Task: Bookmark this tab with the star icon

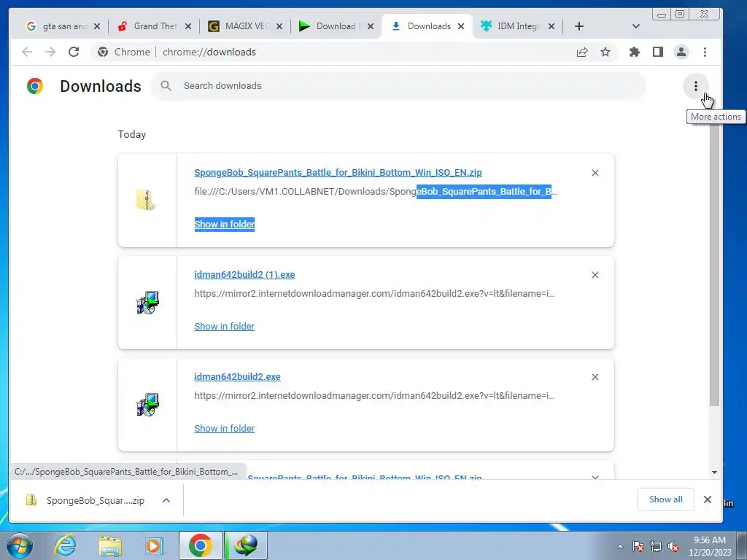Action: click(x=605, y=52)
